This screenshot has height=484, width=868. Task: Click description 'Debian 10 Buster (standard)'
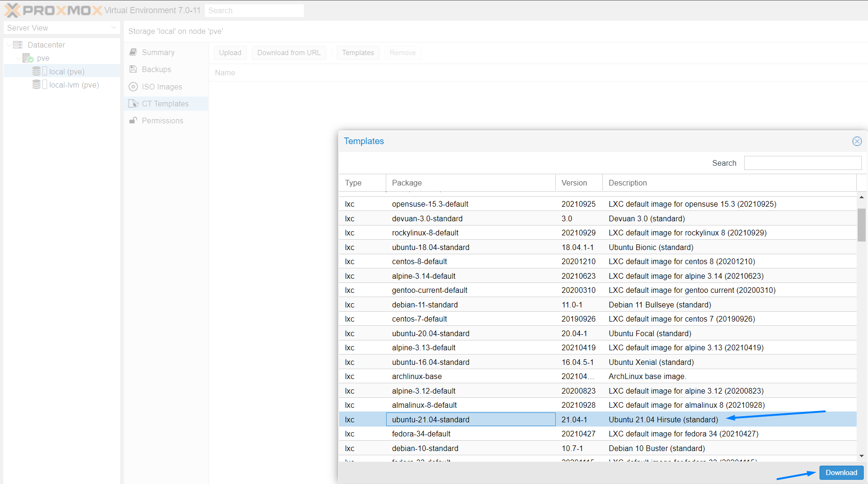coord(657,448)
